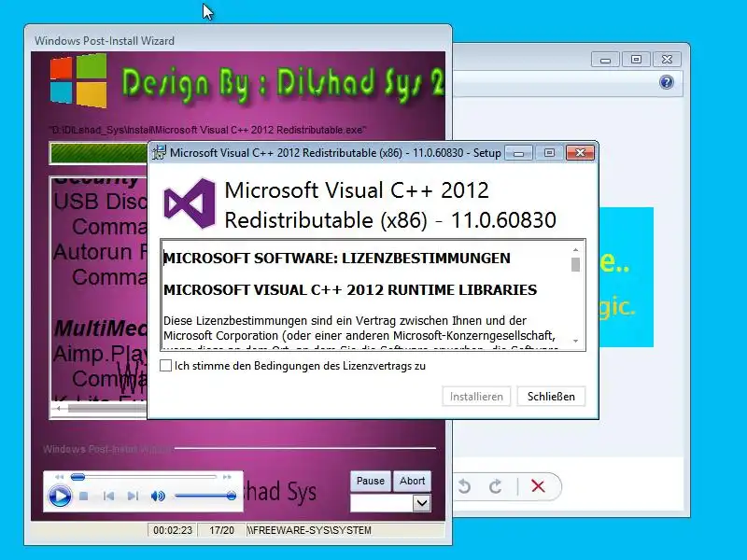This screenshot has width=747, height=560.
Task: Click the MultiMed category heading in list
Action: pos(101,328)
